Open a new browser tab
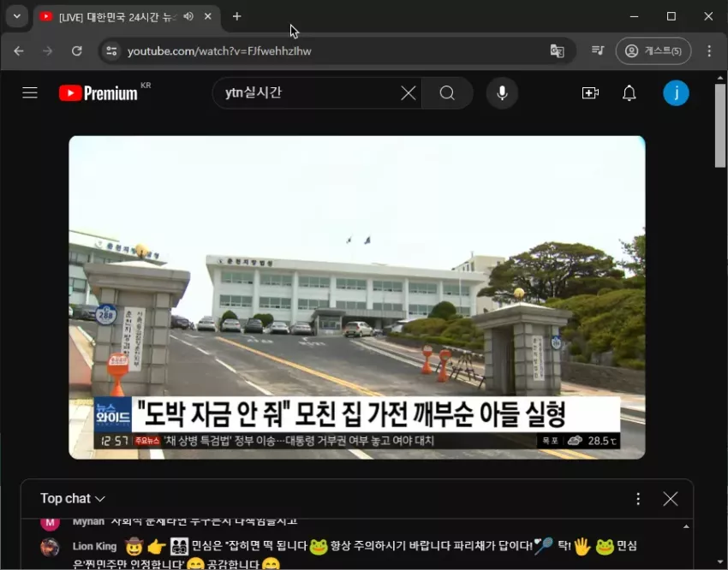Viewport: 728px width, 570px height. click(236, 16)
